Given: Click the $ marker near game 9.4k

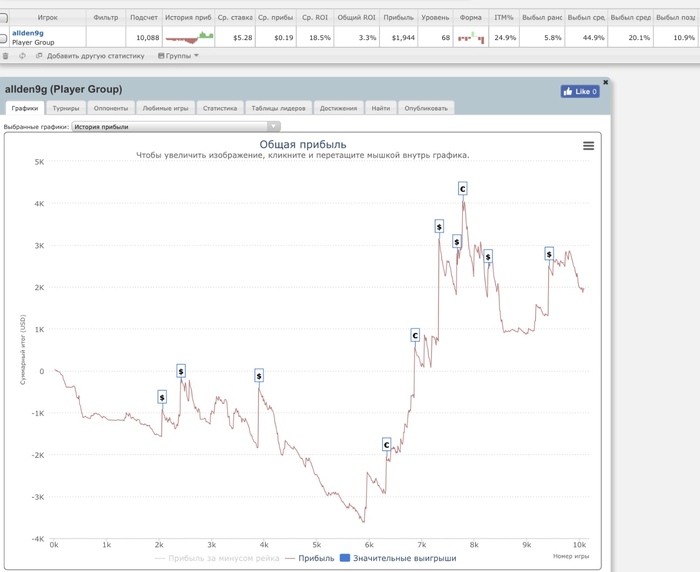Looking at the screenshot, I should (x=549, y=254).
